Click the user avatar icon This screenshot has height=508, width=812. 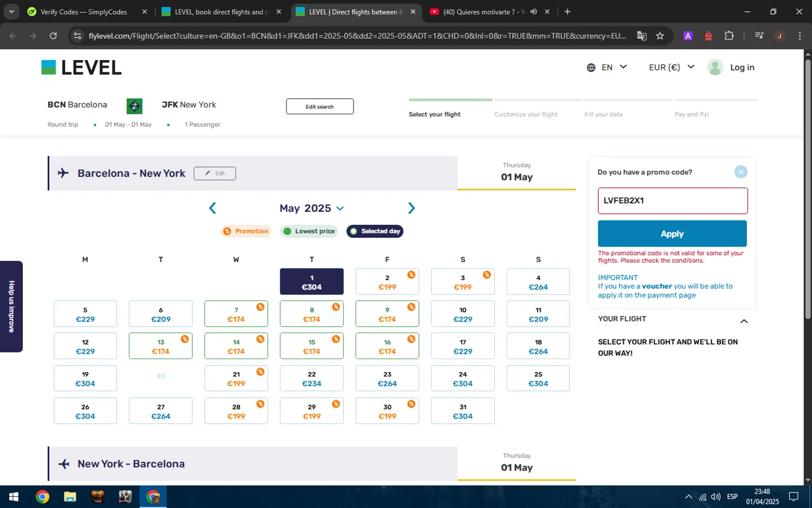point(715,67)
